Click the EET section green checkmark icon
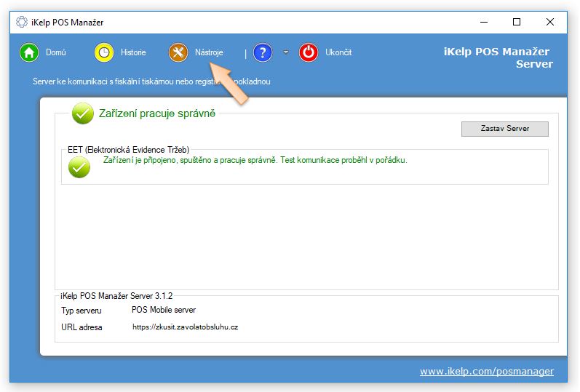This screenshot has width=580, height=392. [79, 167]
